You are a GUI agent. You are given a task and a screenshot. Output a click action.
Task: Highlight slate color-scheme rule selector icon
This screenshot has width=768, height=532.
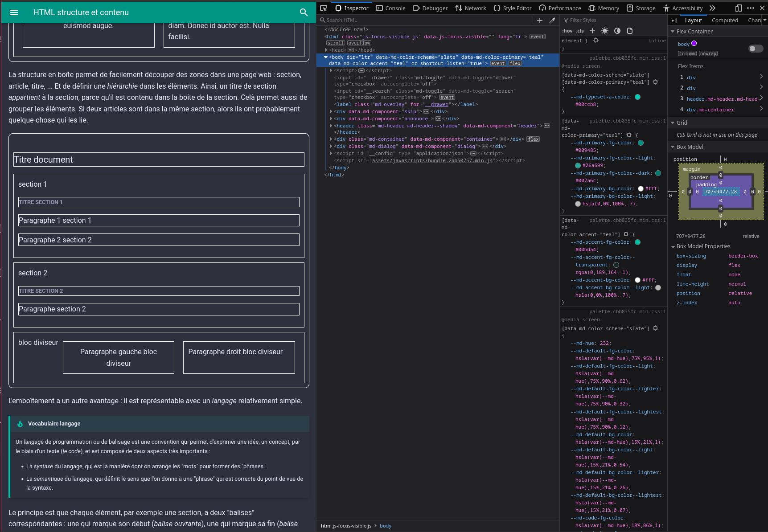coord(655,328)
